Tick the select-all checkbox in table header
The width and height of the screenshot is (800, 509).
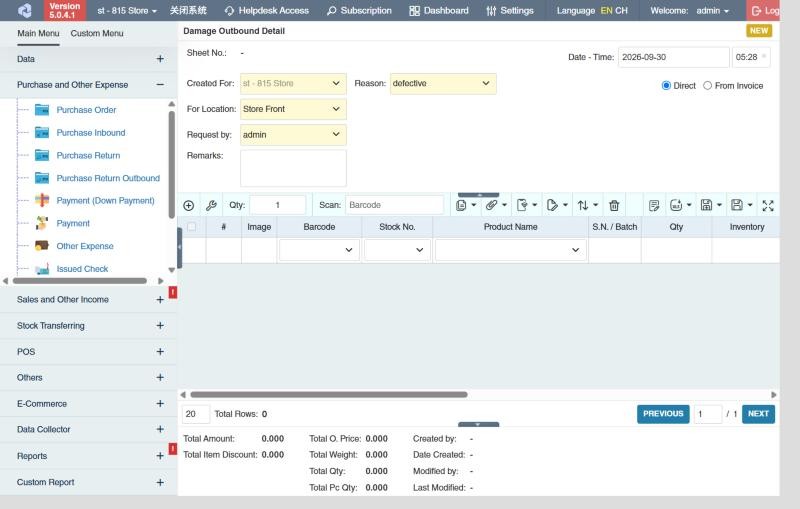coord(192,226)
